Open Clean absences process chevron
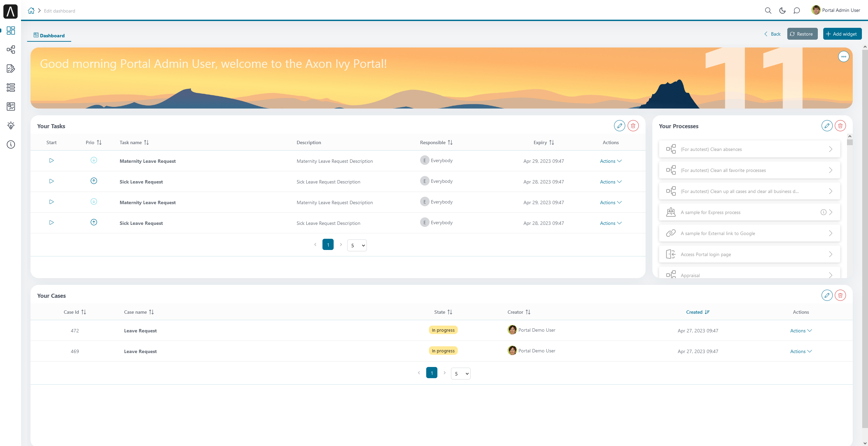 pyautogui.click(x=830, y=149)
